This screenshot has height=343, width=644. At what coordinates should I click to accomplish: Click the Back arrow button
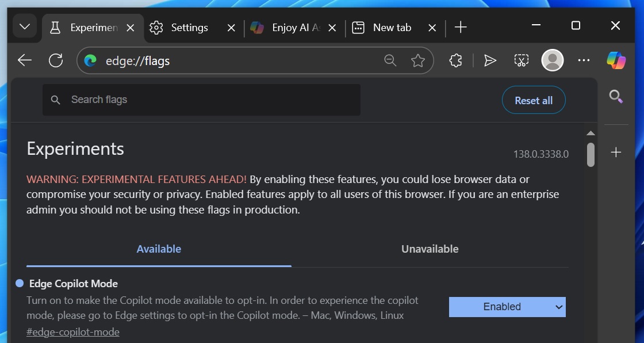click(25, 60)
